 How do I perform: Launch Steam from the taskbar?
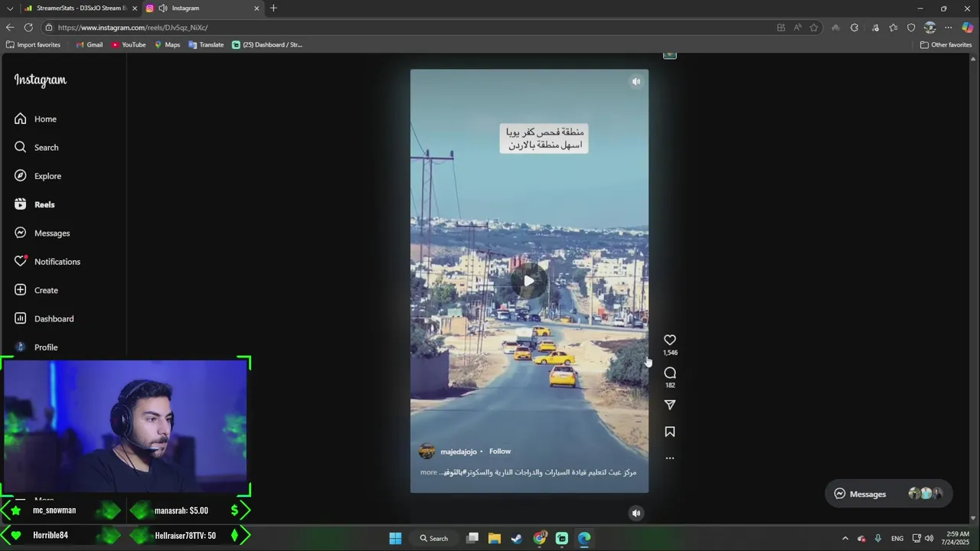pos(517,538)
